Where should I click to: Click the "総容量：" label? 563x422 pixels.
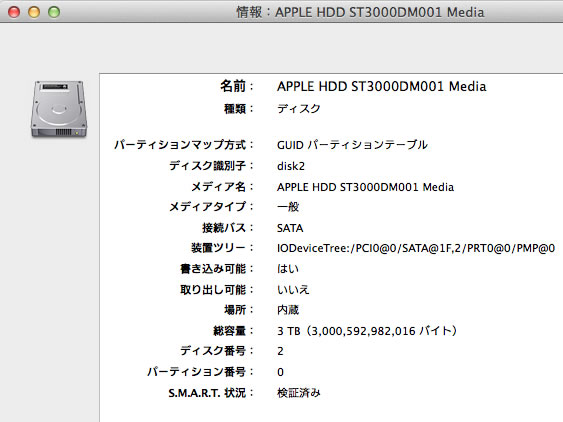click(x=233, y=330)
